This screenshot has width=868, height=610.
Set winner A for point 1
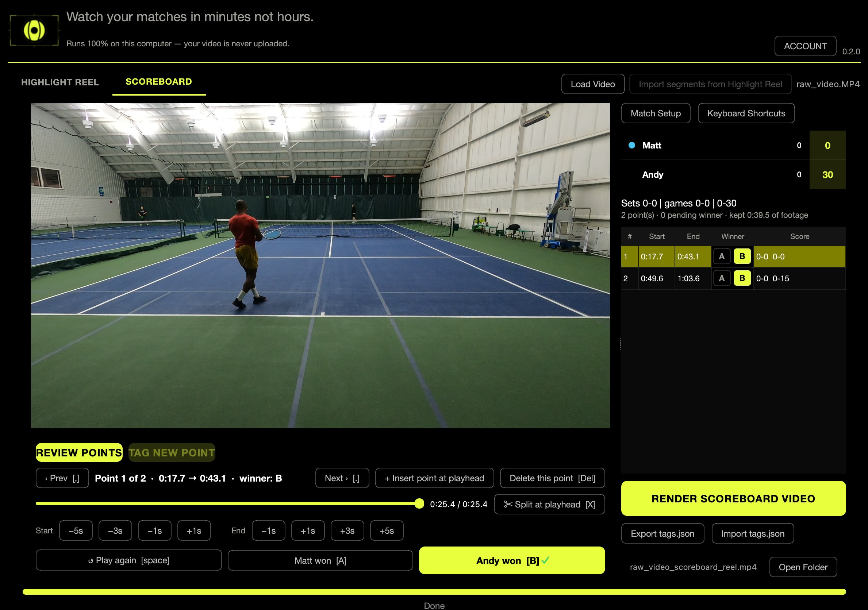coord(722,256)
